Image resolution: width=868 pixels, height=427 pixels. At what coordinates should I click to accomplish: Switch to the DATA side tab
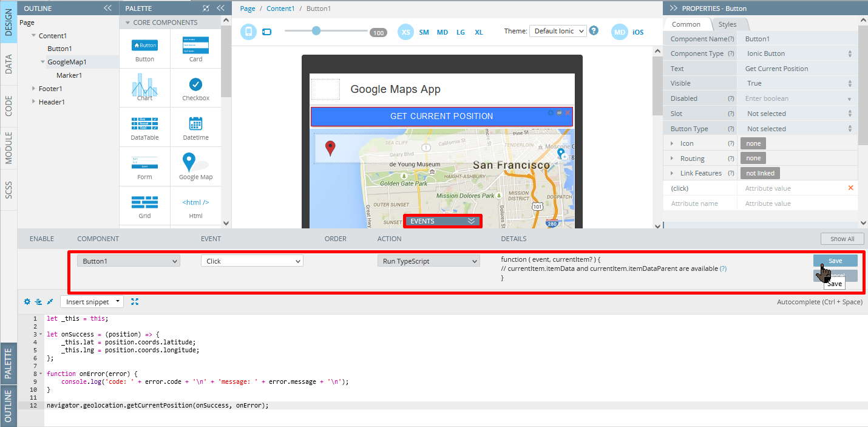click(8, 64)
